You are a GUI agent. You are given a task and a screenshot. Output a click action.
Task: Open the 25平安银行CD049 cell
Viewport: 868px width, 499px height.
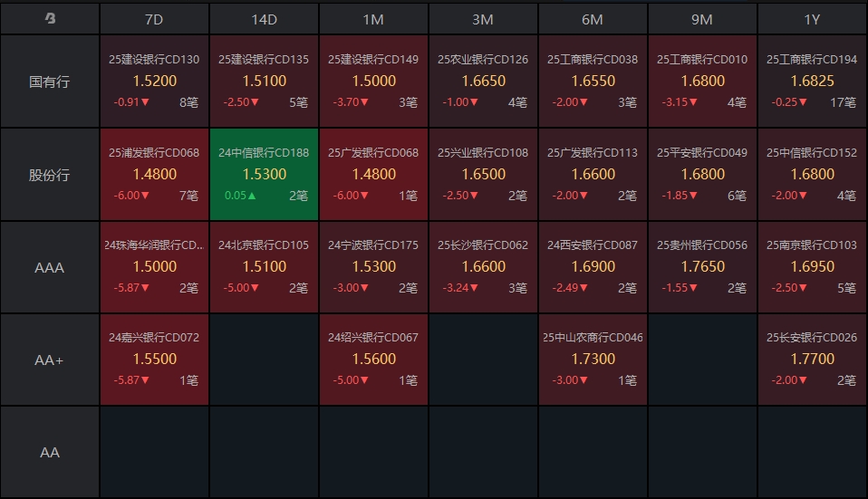coord(702,174)
